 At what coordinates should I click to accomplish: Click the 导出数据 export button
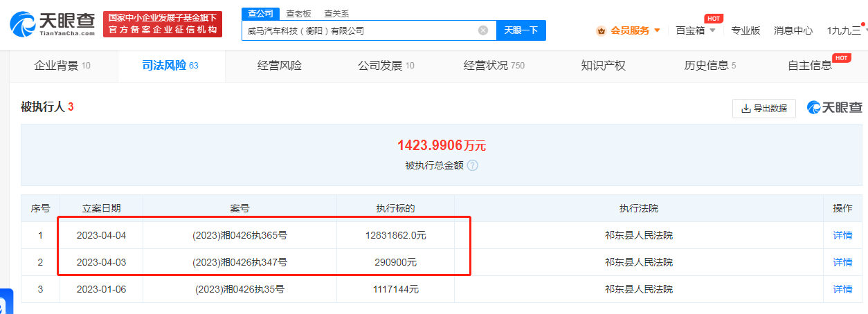[x=764, y=109]
